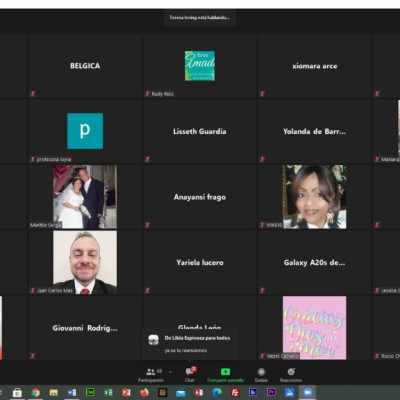Click the Libia Espinosa chat notification
The image size is (400, 400).
(190, 344)
